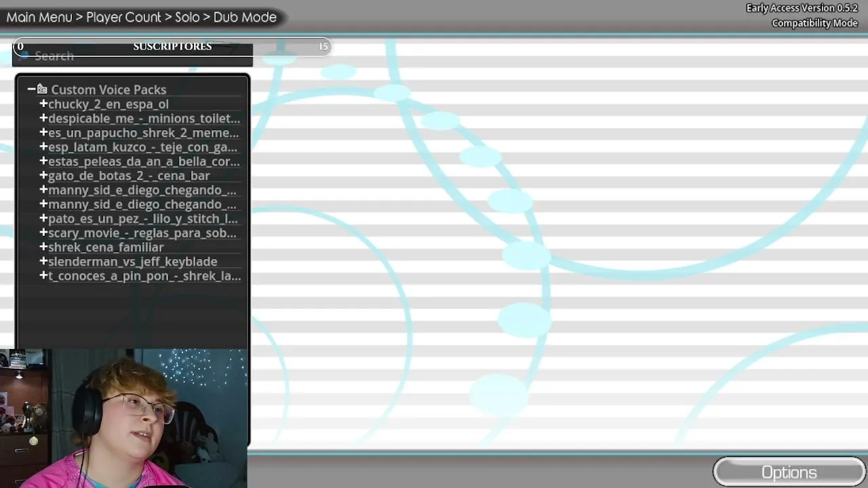Expand the estas_peleas_da_an_a_bella pack

click(43, 161)
